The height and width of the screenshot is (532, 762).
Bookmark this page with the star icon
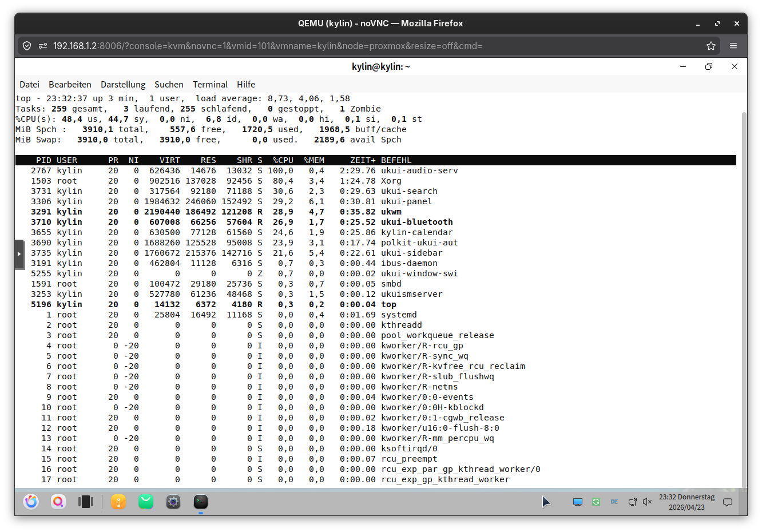click(711, 46)
